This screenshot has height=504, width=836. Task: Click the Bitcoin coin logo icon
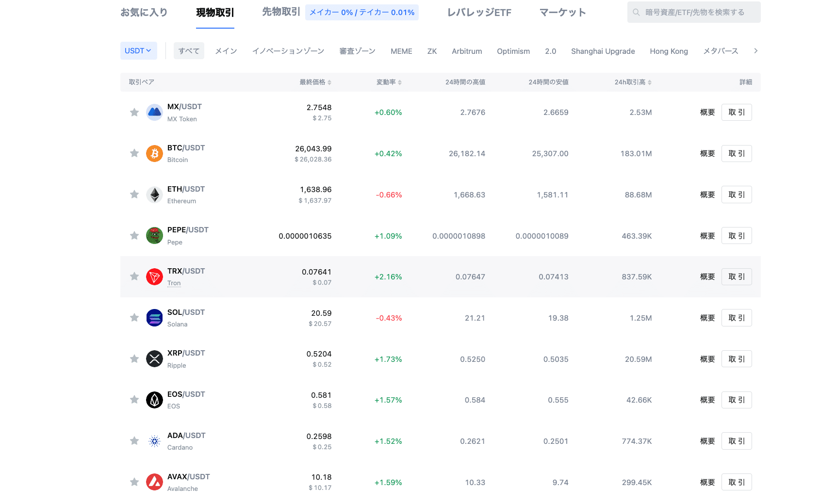click(x=154, y=154)
